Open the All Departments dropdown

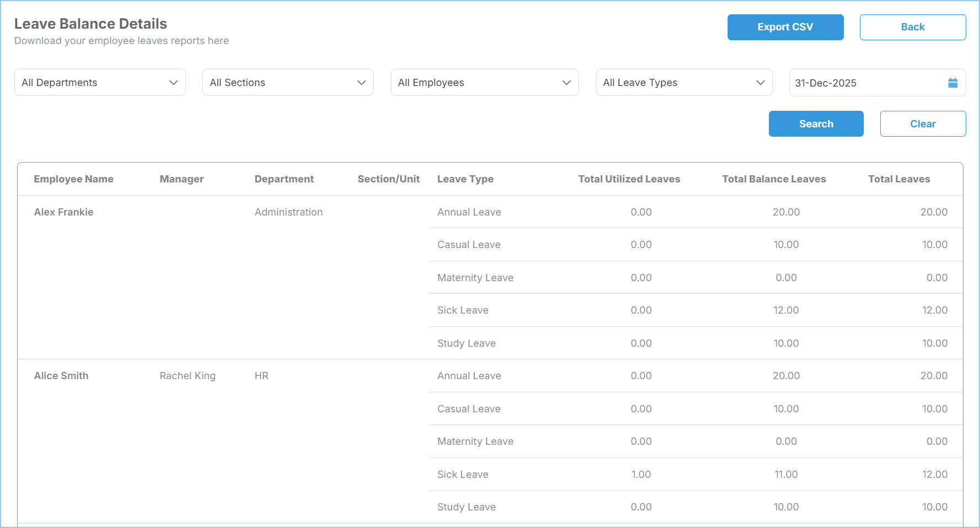(x=100, y=83)
